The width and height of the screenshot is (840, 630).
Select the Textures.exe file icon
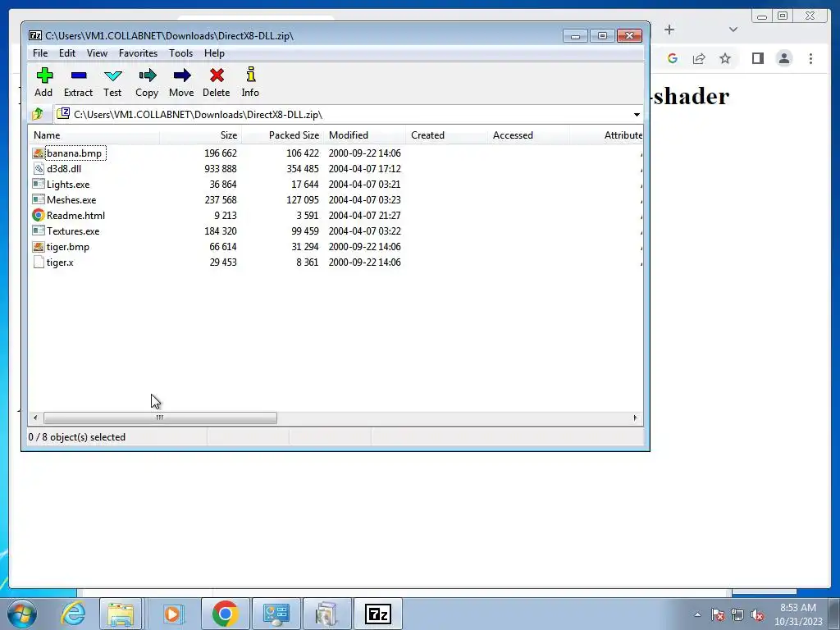[x=38, y=231]
